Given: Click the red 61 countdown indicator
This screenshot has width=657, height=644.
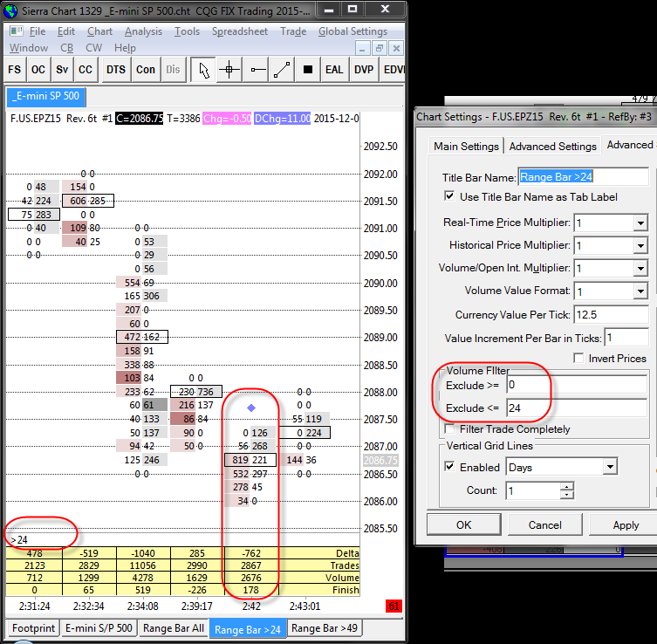Looking at the screenshot, I should [x=394, y=606].
